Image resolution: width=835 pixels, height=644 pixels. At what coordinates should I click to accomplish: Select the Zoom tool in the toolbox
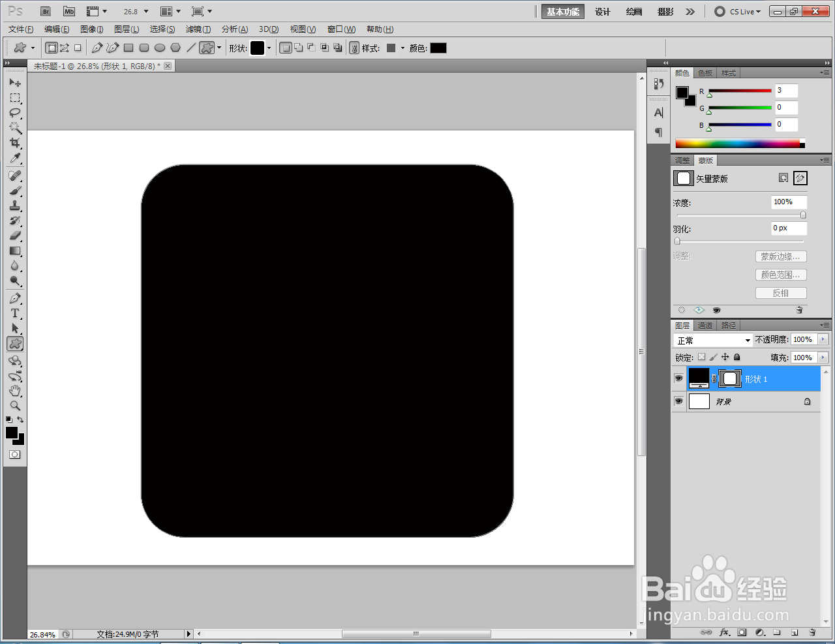coord(15,405)
